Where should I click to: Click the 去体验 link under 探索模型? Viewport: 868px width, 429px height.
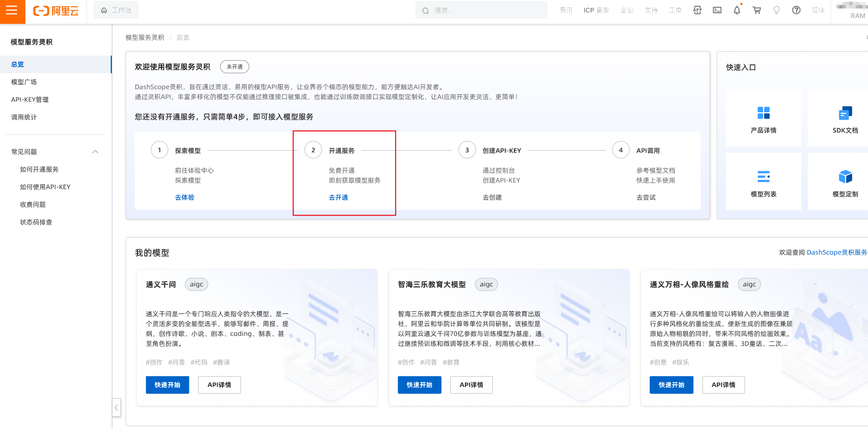185,197
